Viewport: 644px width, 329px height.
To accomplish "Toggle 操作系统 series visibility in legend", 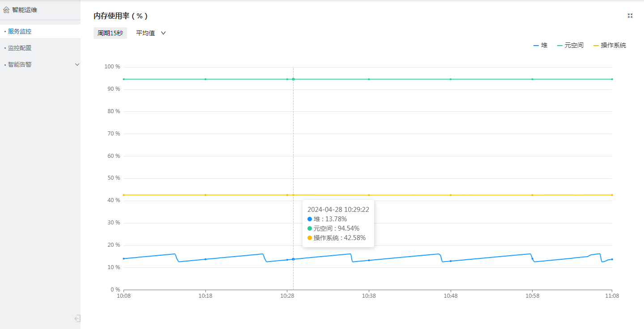I will click(x=613, y=45).
